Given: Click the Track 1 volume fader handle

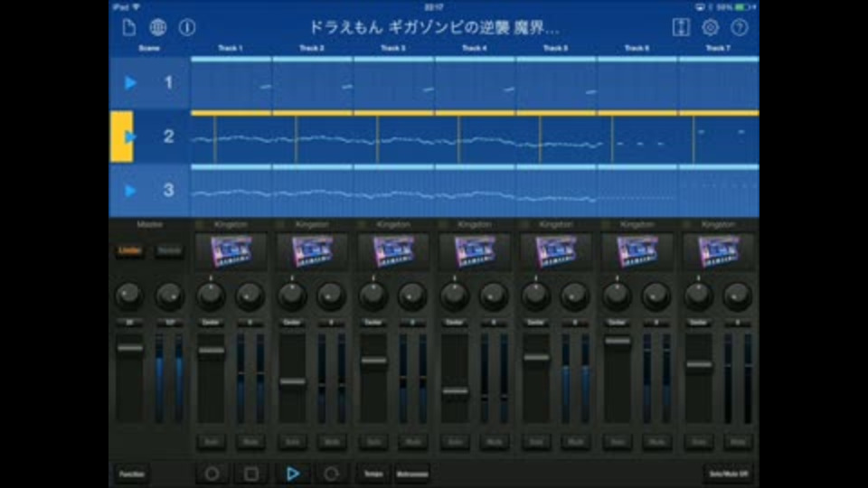Looking at the screenshot, I should [212, 351].
